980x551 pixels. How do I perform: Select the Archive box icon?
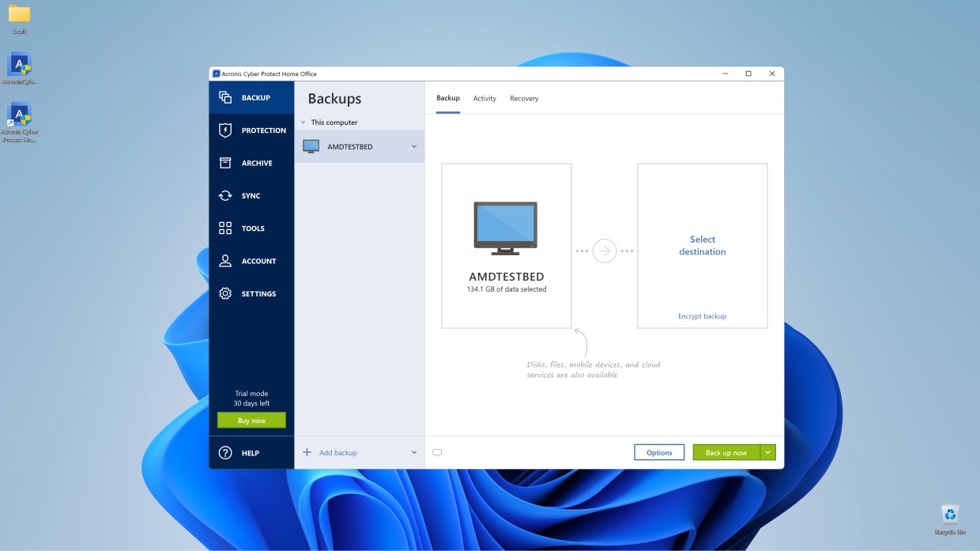click(x=225, y=163)
